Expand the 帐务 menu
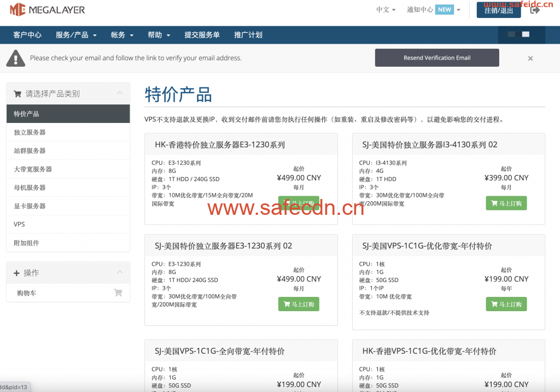The image size is (560, 392). 122,35
